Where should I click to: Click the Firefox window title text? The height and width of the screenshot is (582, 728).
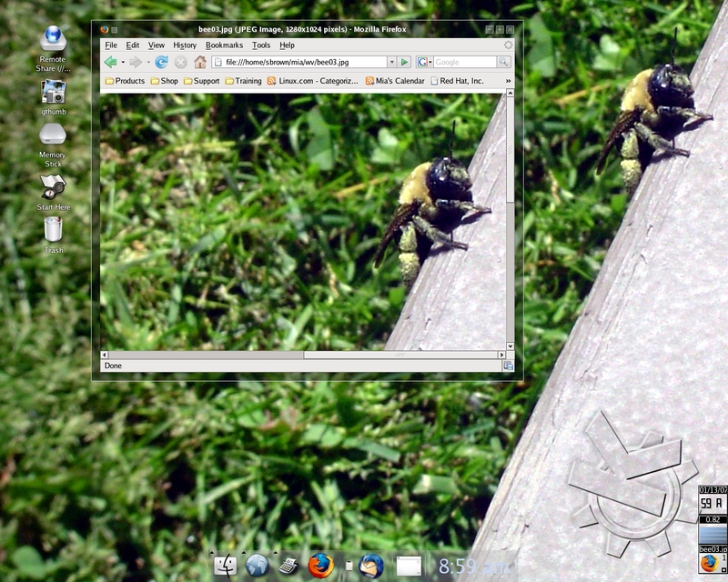302,29
